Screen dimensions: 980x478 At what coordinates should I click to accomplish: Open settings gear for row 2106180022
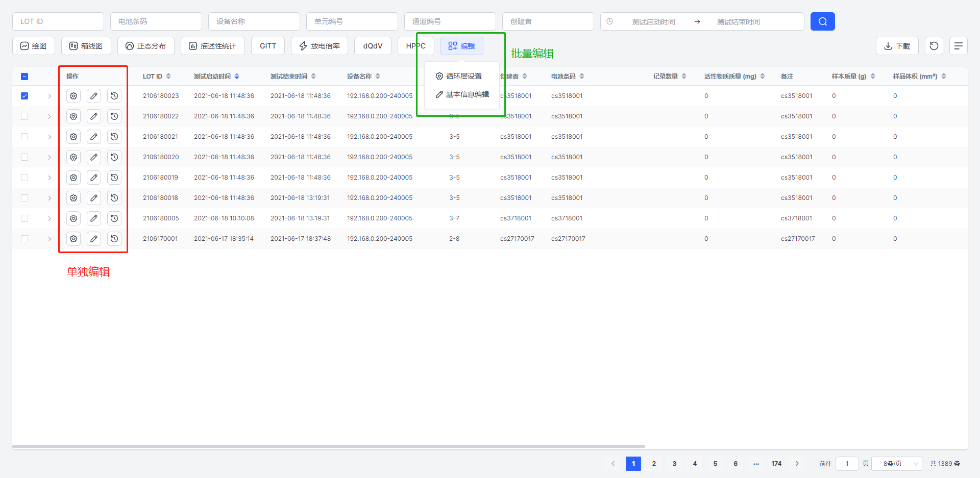click(x=73, y=116)
